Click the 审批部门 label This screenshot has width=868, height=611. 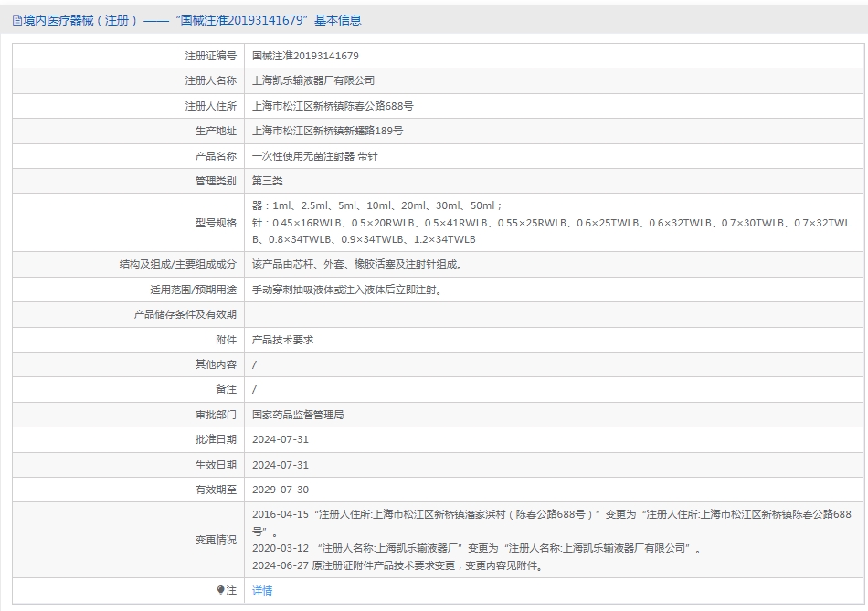coord(216,415)
